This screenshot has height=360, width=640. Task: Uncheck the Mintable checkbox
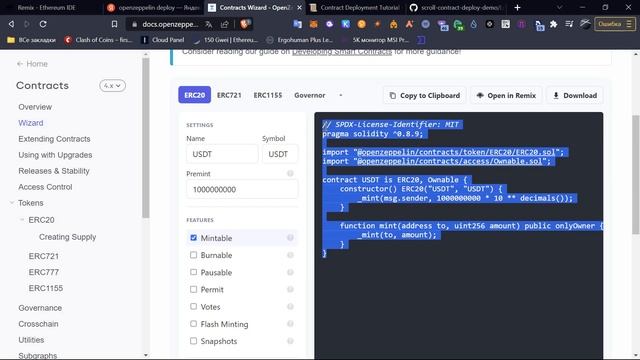pyautogui.click(x=193, y=238)
